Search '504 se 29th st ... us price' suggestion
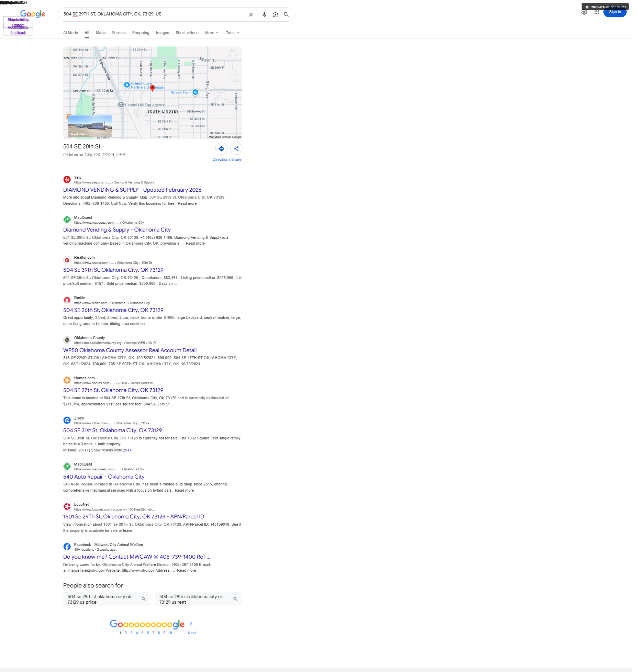This screenshot has width=636, height=672. coord(107,599)
